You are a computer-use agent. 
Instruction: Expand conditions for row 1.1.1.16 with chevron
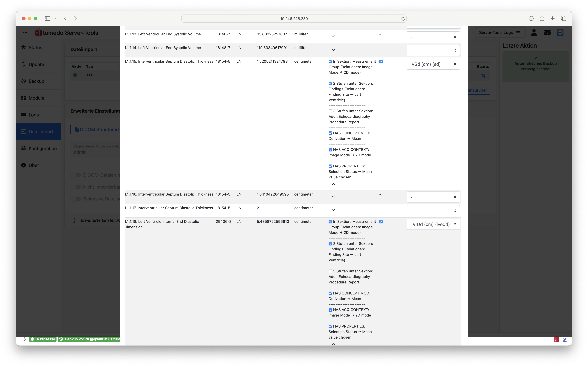coord(333,196)
